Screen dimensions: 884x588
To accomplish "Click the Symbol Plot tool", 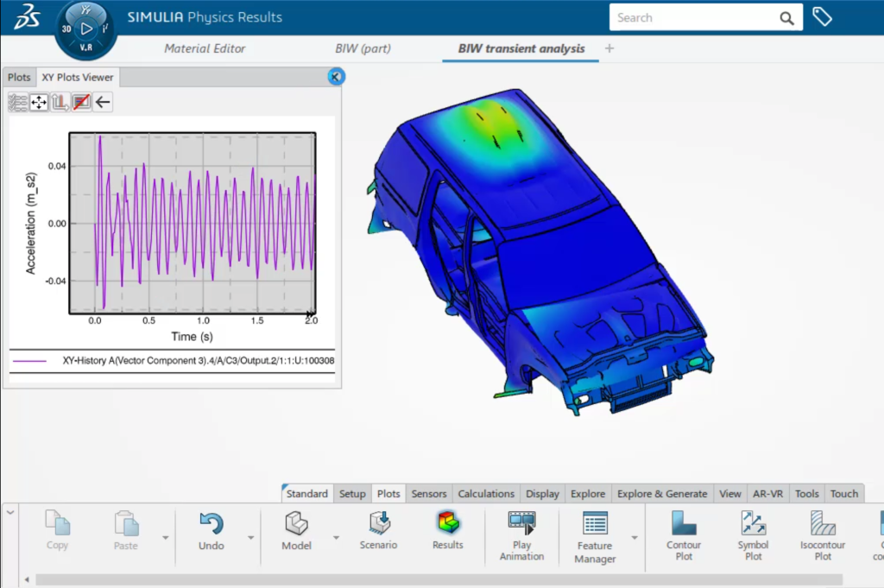I will pos(753,523).
